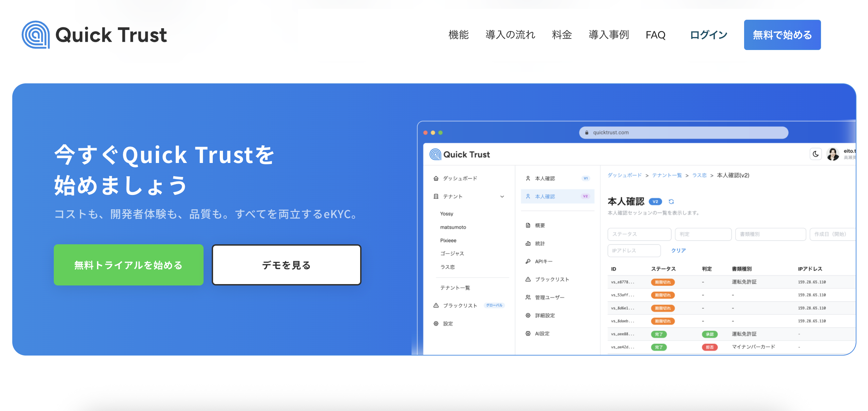Click the APIキー key icon
The width and height of the screenshot is (868, 411).
coord(528,261)
